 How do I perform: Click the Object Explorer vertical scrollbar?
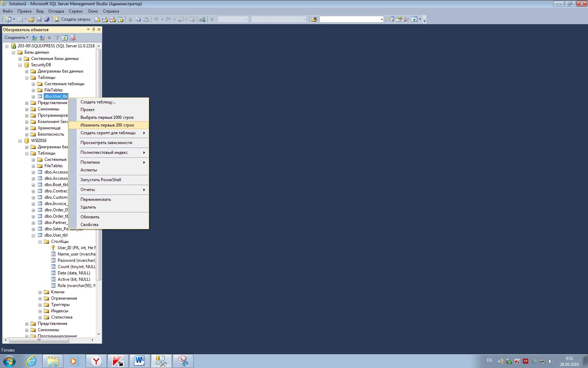(x=99, y=164)
